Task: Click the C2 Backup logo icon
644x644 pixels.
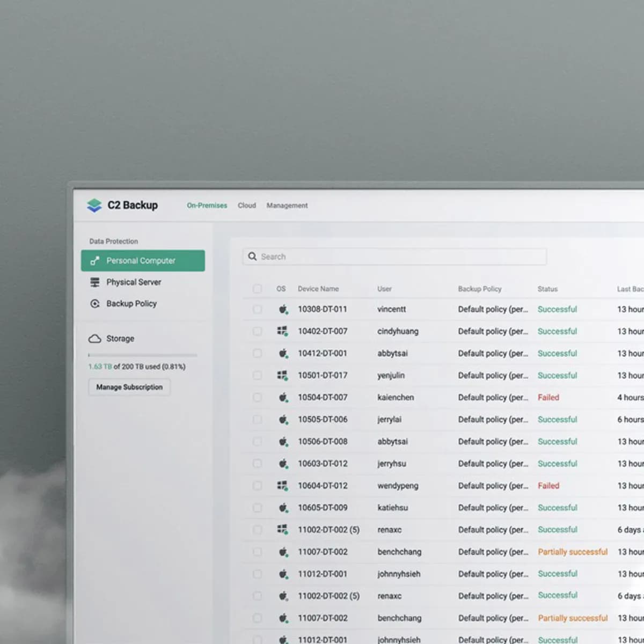Action: (x=94, y=206)
